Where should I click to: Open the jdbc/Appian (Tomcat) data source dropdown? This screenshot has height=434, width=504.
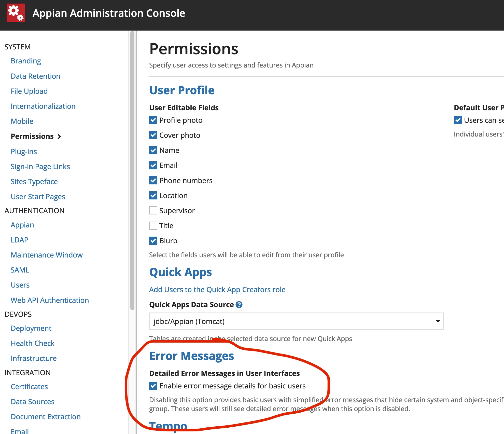click(x=296, y=321)
